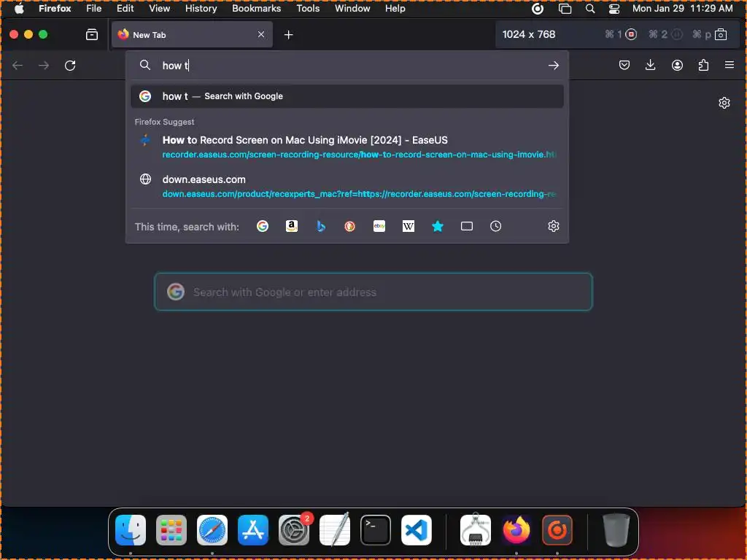Screen dimensions: 747x560
Task: Open the Tools menu
Action: click(308, 9)
